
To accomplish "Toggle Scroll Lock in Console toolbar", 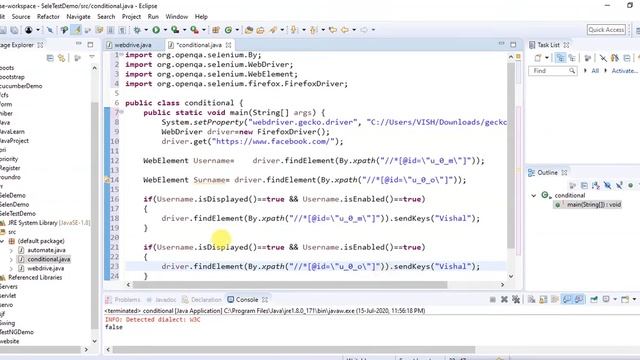I will (543, 300).
